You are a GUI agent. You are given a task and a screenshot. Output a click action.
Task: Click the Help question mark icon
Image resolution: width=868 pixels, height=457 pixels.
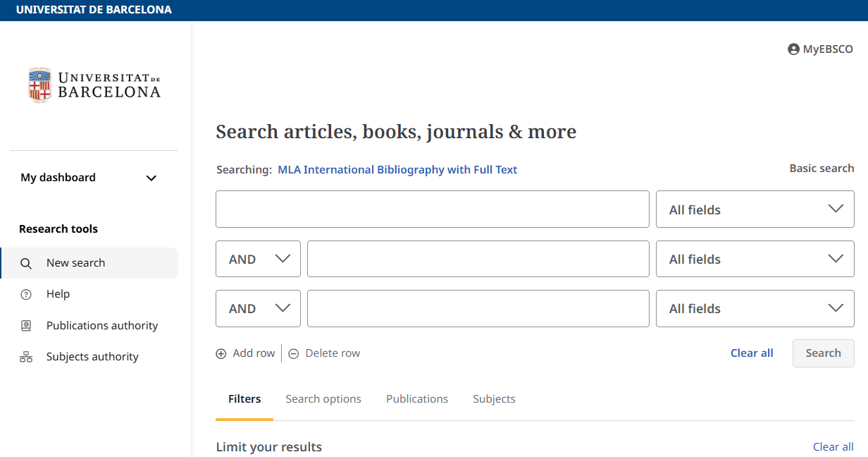26,294
